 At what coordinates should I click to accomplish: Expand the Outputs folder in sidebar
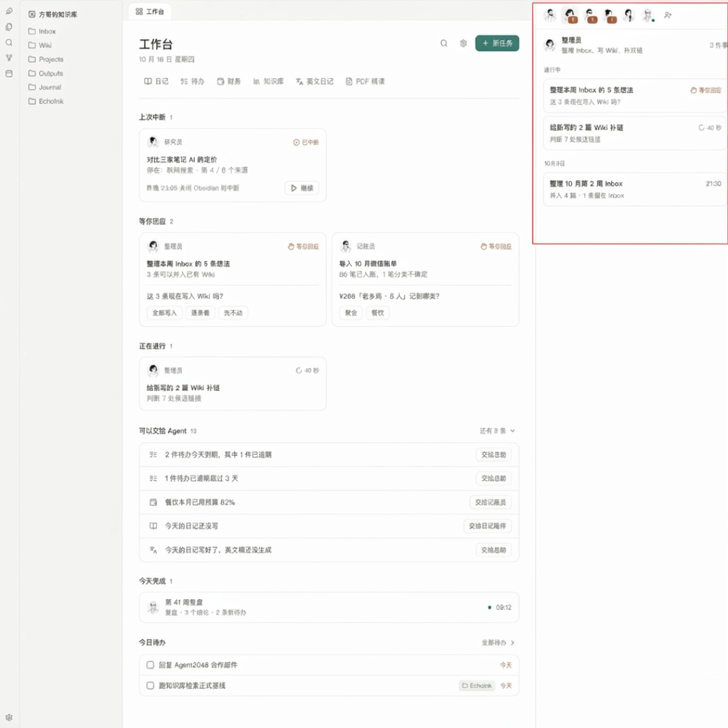46,73
